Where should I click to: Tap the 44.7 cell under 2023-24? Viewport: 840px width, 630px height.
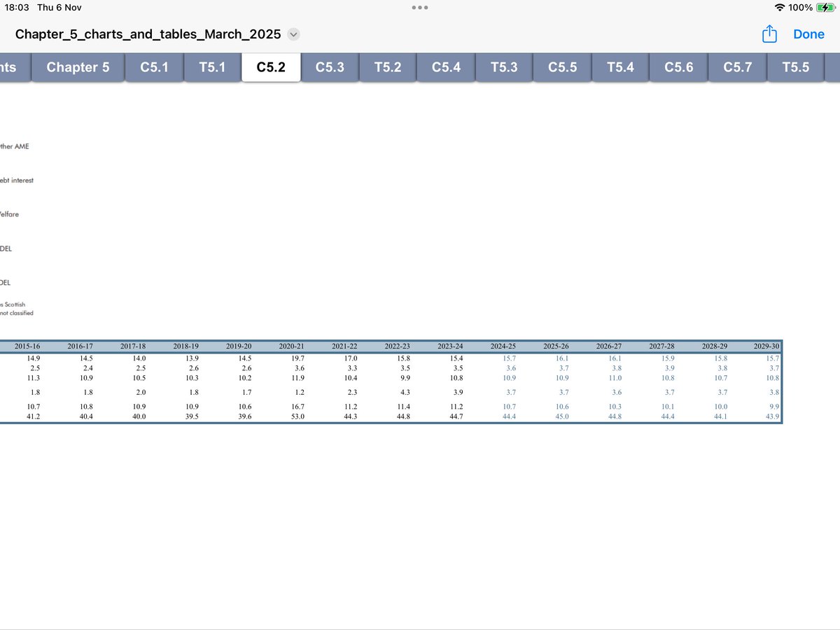[456, 417]
